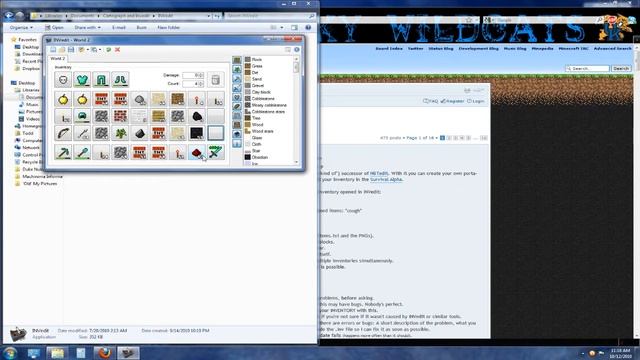Open the second dropdown arrow in INVedit toolbar
Screen dimensions: 640x360
100,50
